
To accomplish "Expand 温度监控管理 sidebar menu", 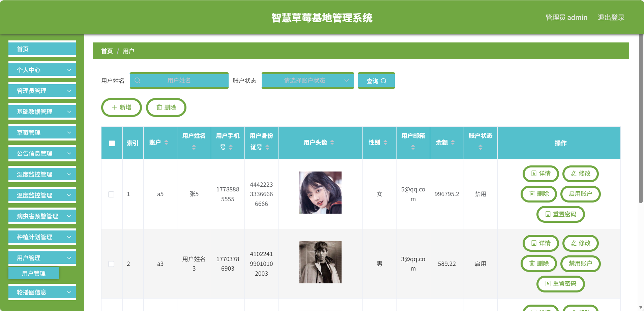I will [42, 195].
